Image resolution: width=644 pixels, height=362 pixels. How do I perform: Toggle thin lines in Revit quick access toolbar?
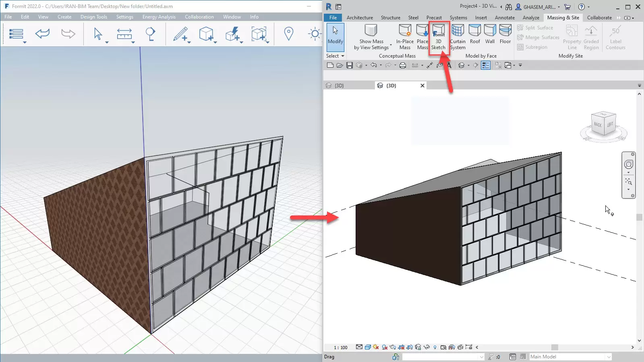point(486,65)
